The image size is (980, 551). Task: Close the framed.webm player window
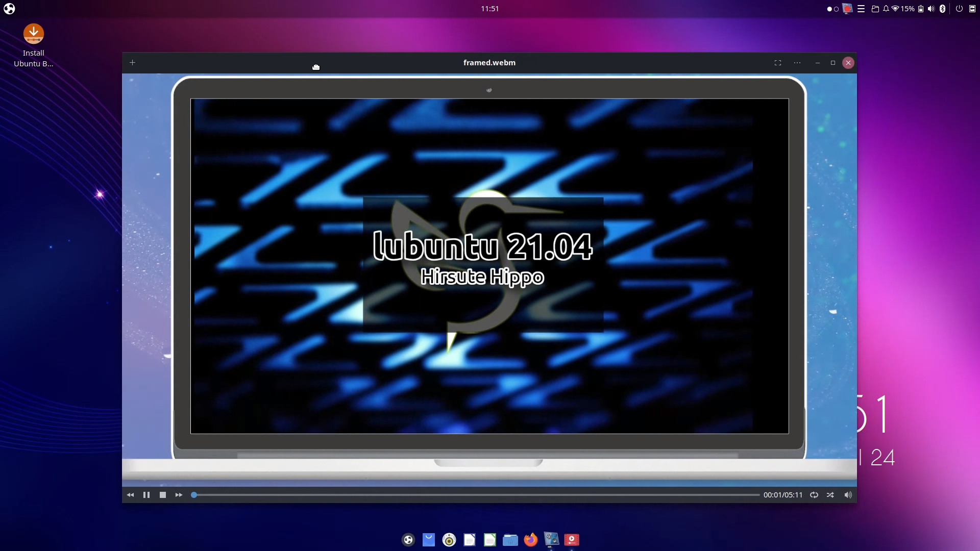coord(848,63)
